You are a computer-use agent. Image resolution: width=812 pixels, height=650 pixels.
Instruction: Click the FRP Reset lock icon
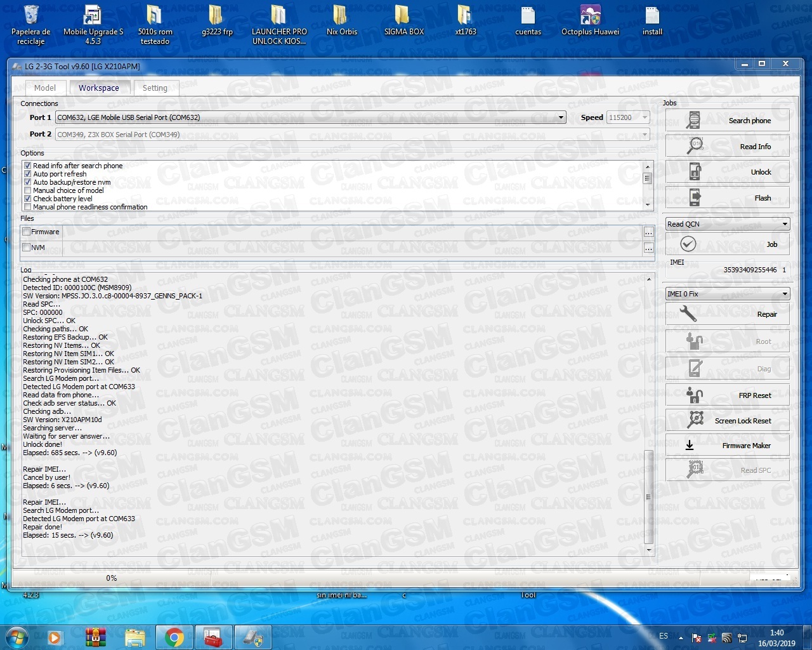coord(695,395)
